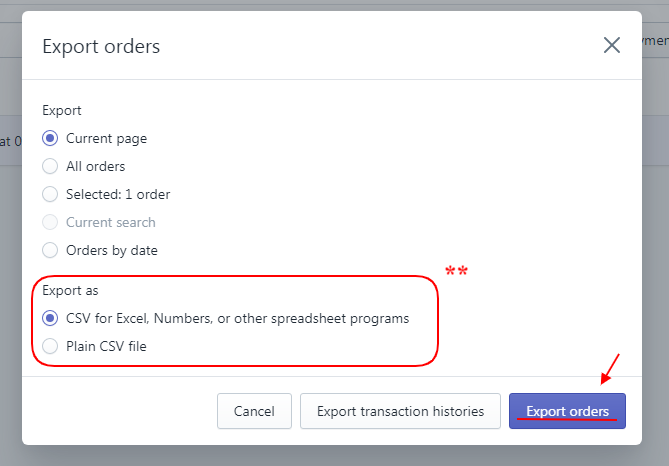The height and width of the screenshot is (466, 669).
Task: Click the greyed-out Current search radio circle
Action: pyautogui.click(x=50, y=222)
